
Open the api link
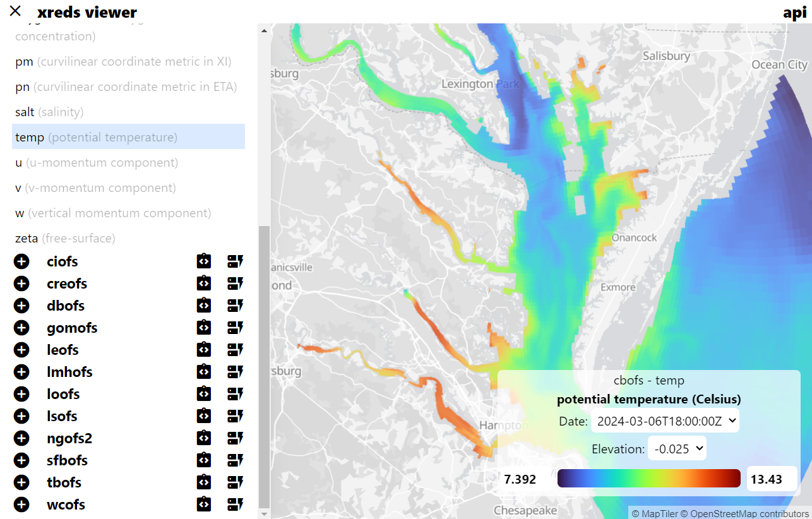point(794,12)
